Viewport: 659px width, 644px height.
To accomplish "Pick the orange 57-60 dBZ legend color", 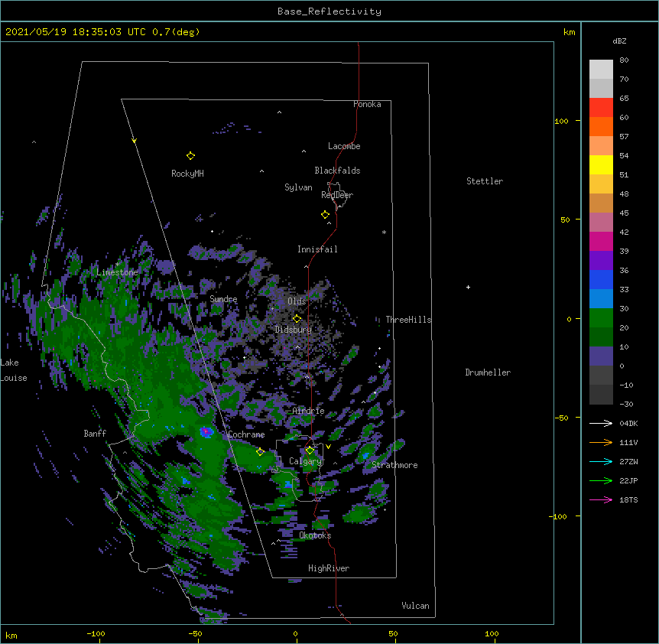I will pos(601,126).
